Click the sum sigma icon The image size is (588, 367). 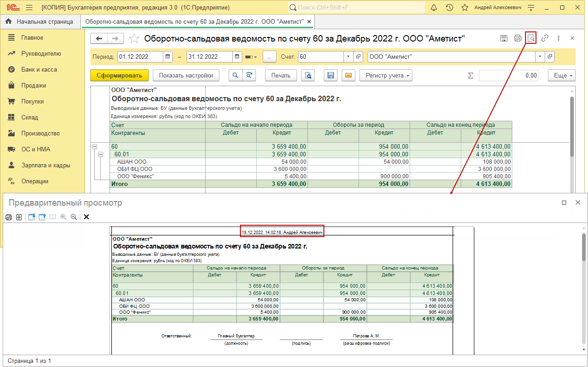(x=470, y=76)
